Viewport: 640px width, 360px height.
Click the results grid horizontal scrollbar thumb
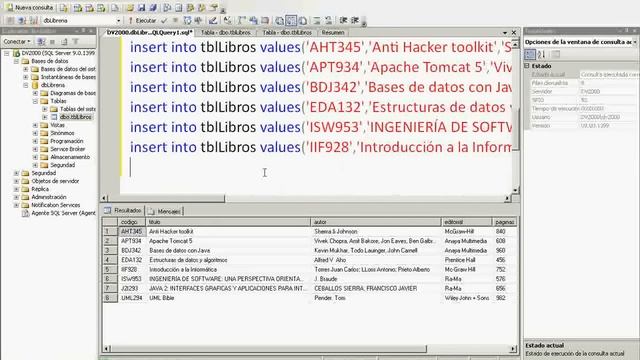pos(269,349)
